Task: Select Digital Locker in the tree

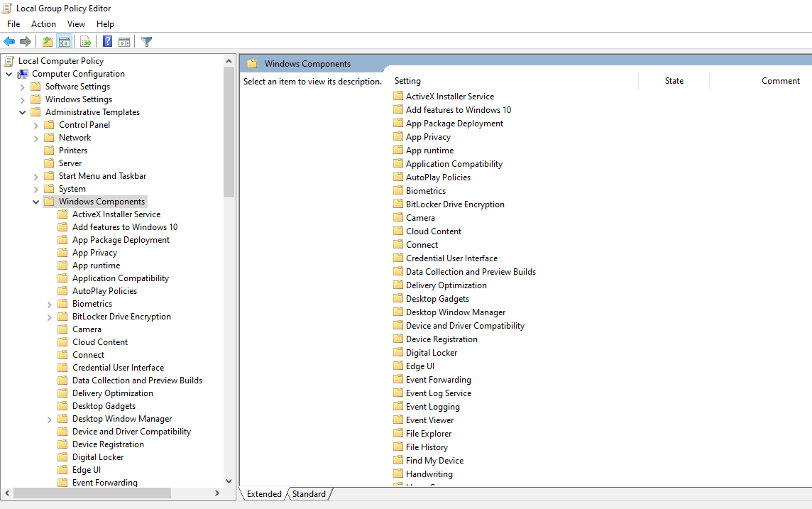Action: pyautogui.click(x=98, y=456)
